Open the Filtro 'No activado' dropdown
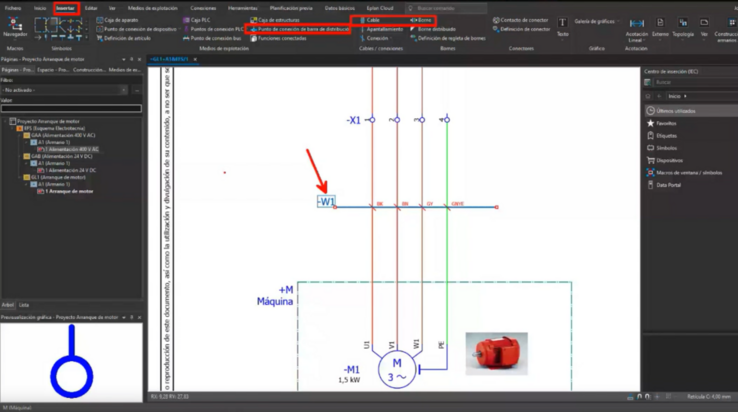738x412 pixels. pyautogui.click(x=64, y=90)
